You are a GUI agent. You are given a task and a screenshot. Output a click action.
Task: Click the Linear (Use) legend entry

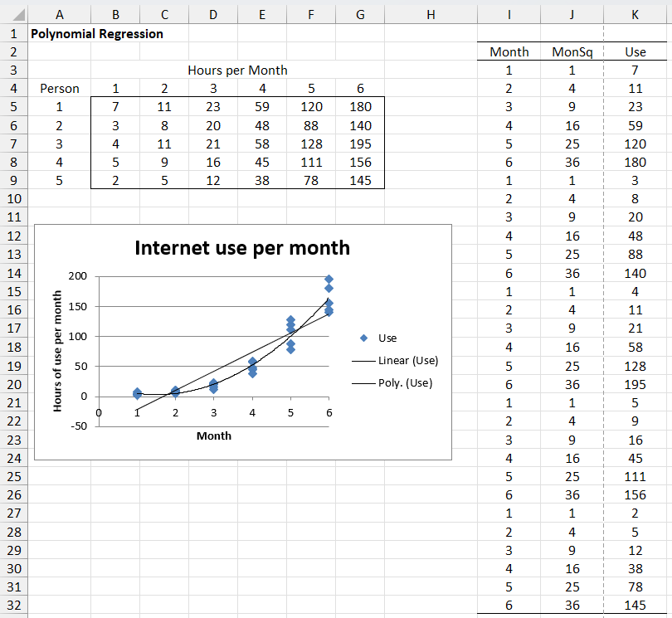(x=407, y=361)
